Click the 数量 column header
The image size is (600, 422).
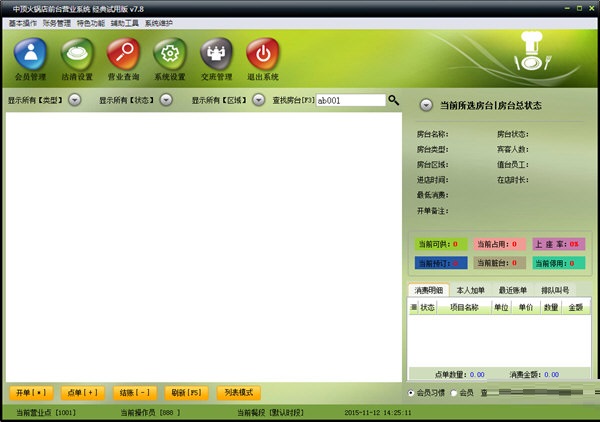point(551,307)
